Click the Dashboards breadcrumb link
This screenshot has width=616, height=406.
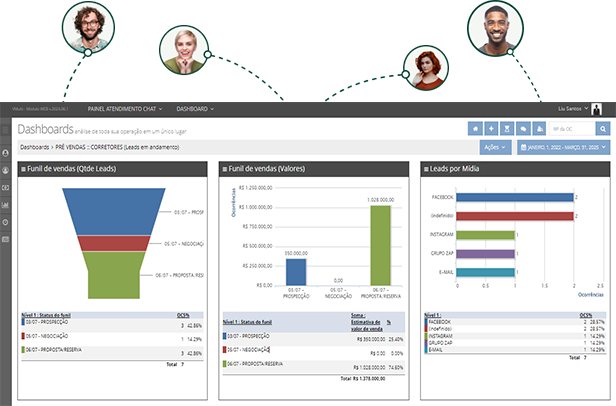click(x=40, y=147)
